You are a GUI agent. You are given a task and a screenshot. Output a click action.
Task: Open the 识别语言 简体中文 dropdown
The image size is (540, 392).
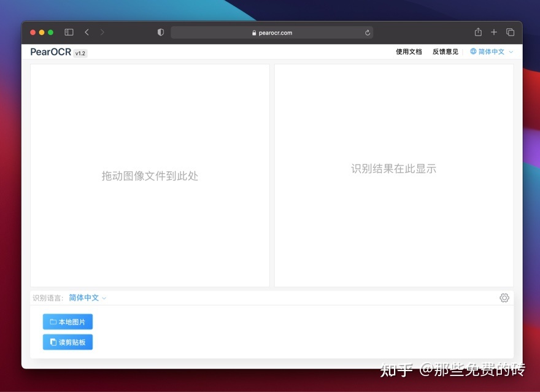[87, 298]
